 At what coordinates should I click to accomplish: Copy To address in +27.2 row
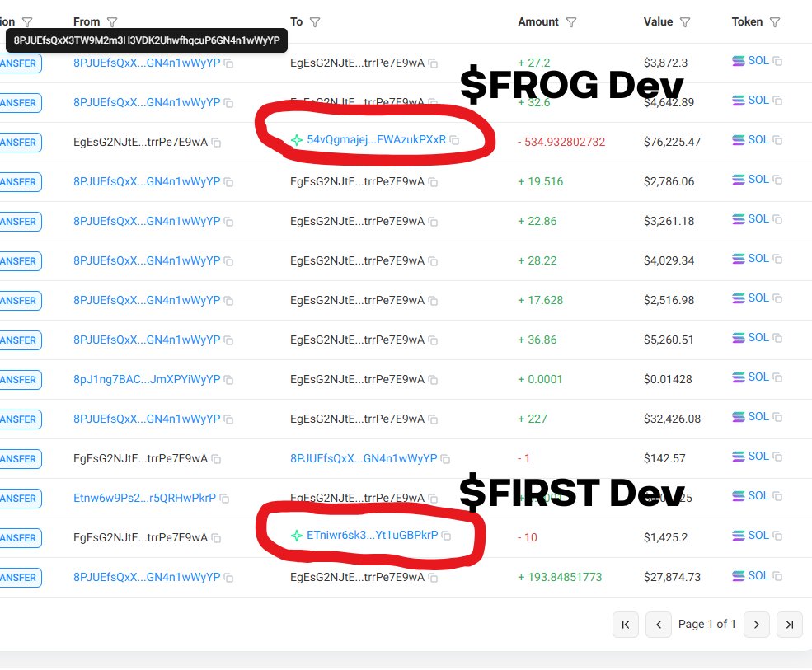[433, 63]
